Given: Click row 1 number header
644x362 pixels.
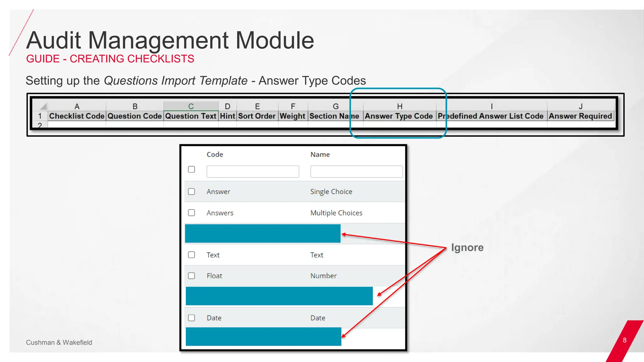Looking at the screenshot, I should tap(40, 116).
